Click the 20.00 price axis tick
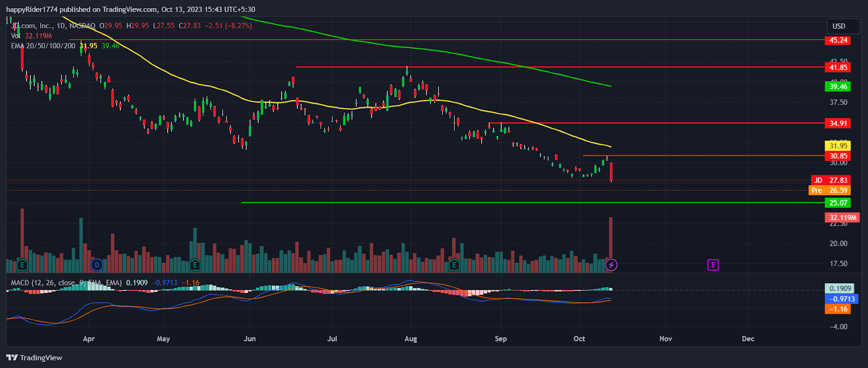This screenshot has height=368, width=868. (x=838, y=244)
